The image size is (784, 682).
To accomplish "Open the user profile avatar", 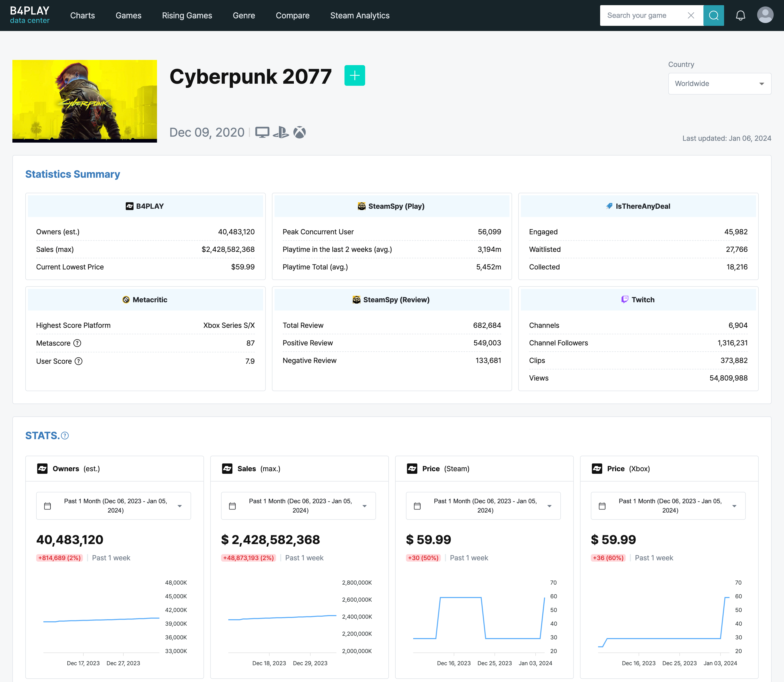I will (x=765, y=15).
